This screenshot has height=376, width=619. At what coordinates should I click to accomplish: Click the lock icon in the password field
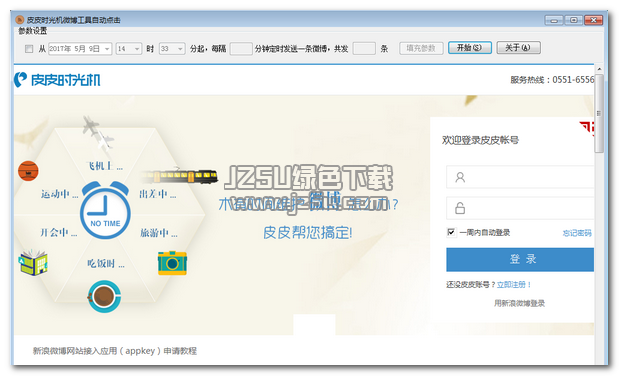(460, 208)
